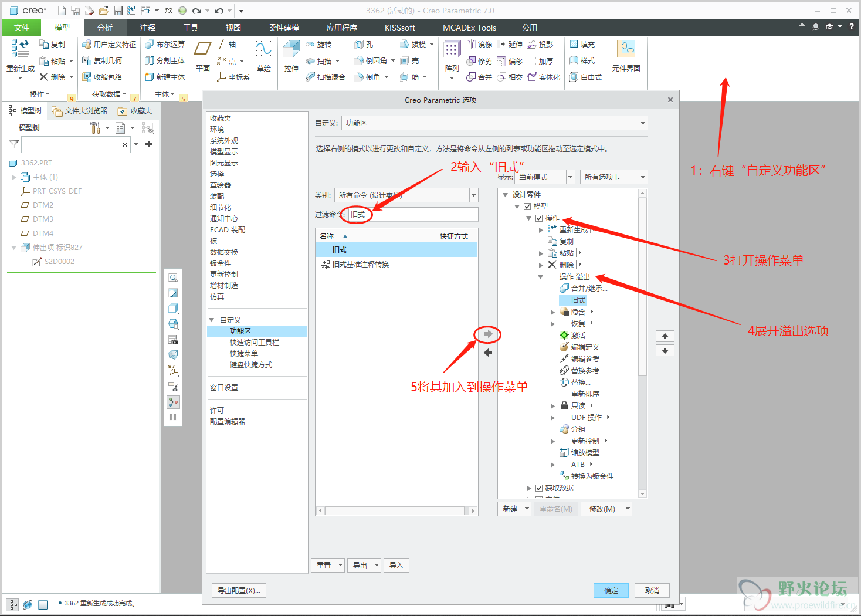This screenshot has width=861, height=616.
Task: Open the 应用程序 ribbon tab
Action: tap(342, 28)
